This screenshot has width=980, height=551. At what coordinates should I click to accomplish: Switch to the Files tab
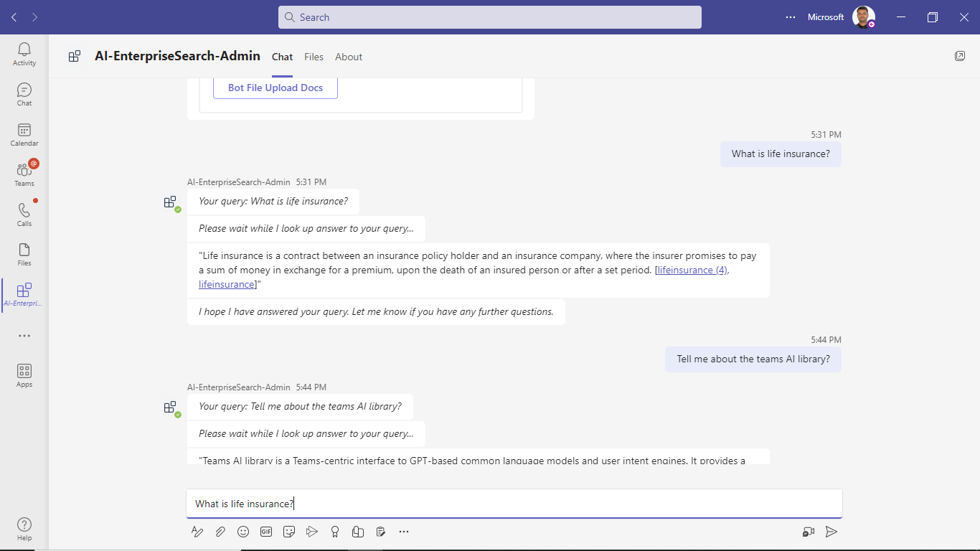click(314, 57)
